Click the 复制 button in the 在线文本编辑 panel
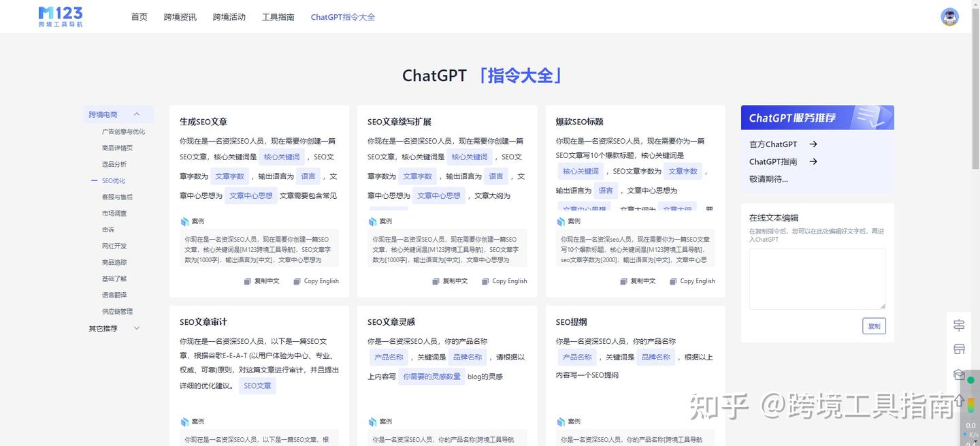 [x=874, y=325]
